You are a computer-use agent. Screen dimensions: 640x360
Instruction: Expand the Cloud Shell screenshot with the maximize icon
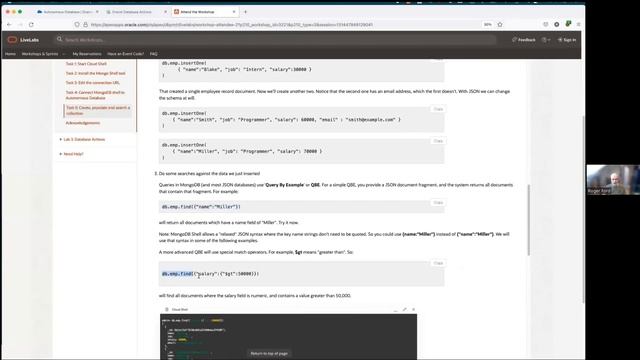[404, 309]
